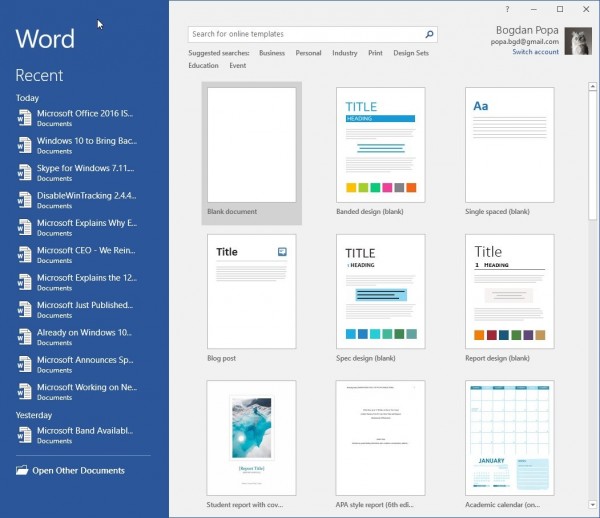Choose the Banded design (blank) template
The width and height of the screenshot is (600, 518).
380,152
